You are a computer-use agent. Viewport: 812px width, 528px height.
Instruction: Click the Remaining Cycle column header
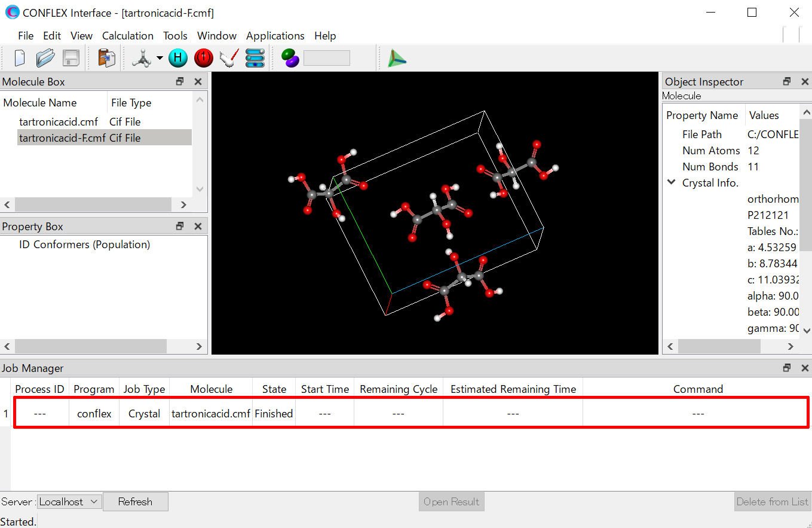tap(399, 389)
